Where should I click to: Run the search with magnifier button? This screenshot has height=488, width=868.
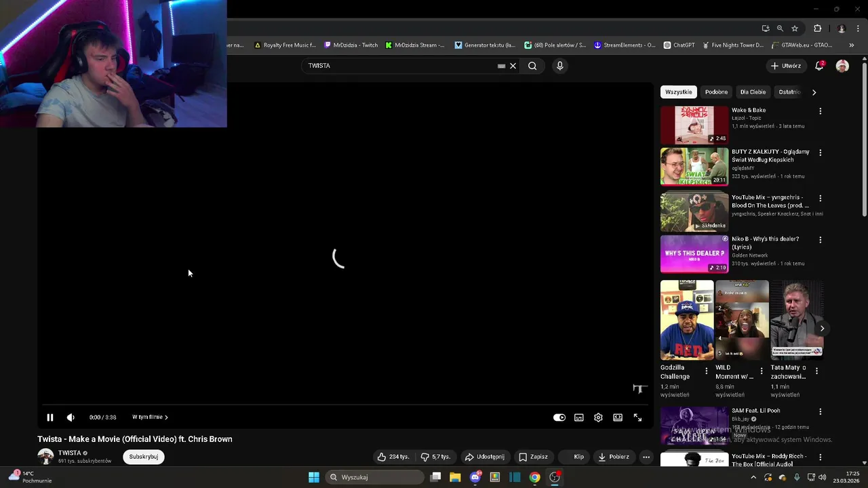pyautogui.click(x=532, y=66)
